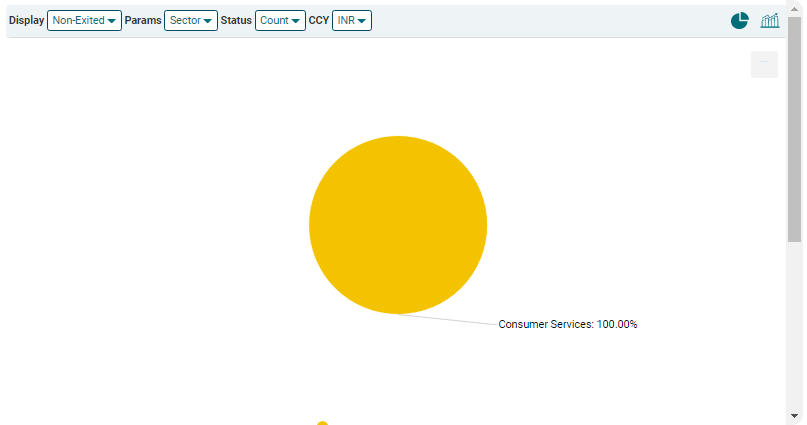Open the Count status dropdown
This screenshot has height=425, width=807.
coord(280,21)
